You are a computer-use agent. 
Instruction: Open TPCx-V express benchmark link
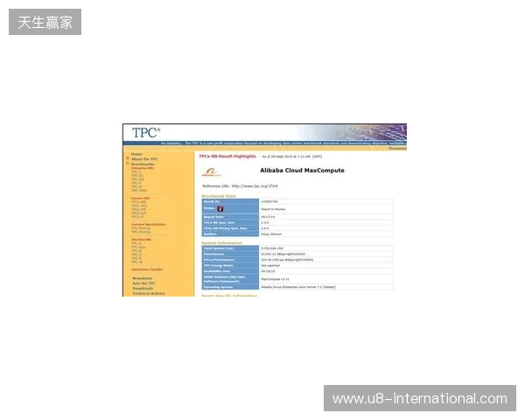tap(137, 217)
